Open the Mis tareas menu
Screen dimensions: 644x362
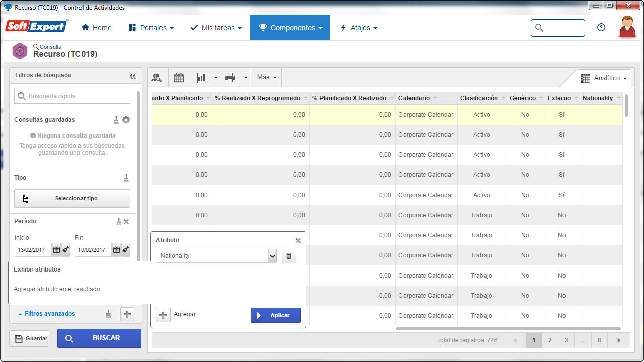pyautogui.click(x=216, y=28)
